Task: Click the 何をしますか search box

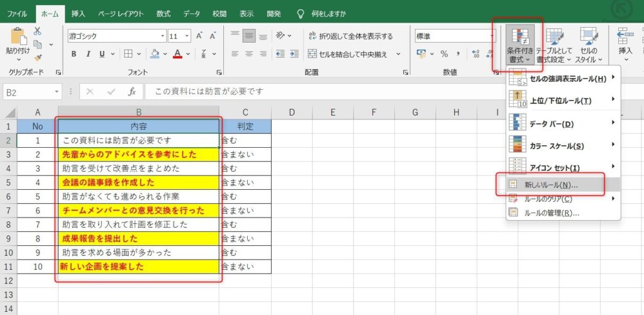Action: point(328,14)
